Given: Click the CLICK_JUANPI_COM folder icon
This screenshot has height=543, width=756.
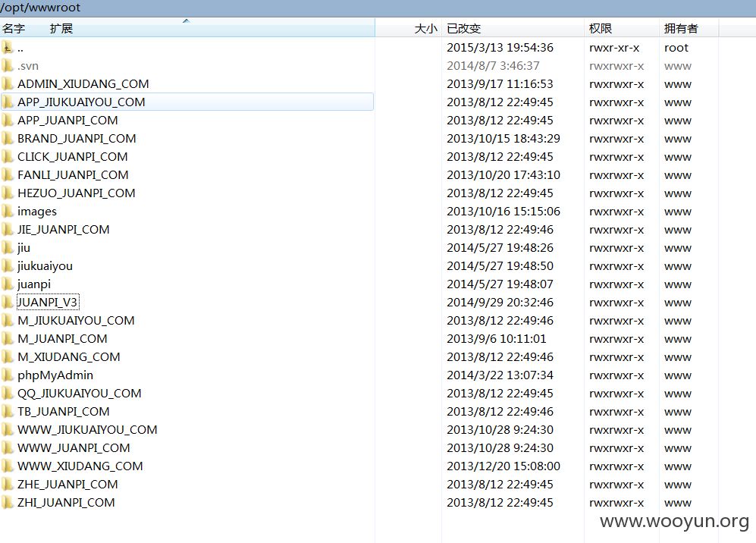Looking at the screenshot, I should 8,157.
